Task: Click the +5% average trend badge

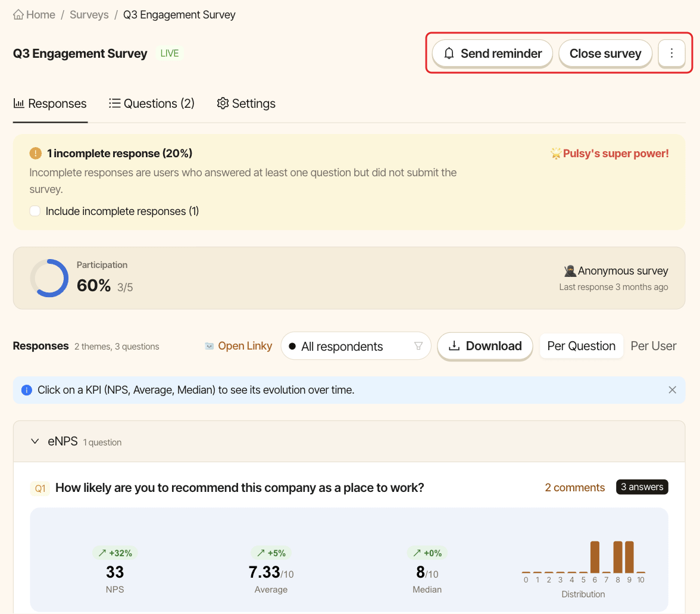Action: (x=271, y=553)
